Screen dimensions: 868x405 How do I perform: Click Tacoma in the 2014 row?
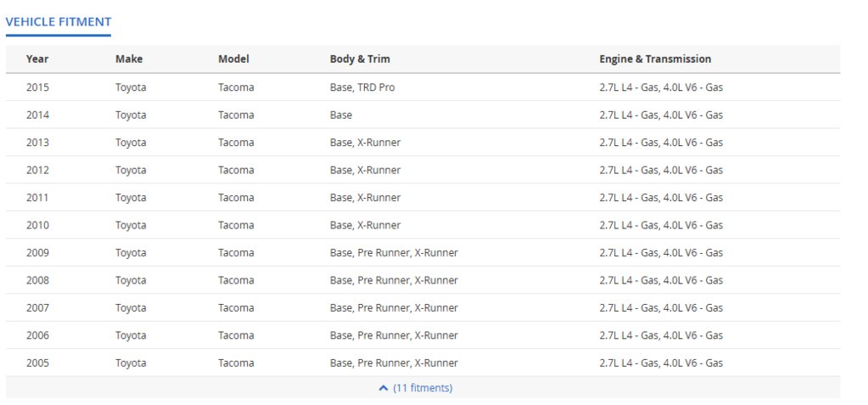237,115
